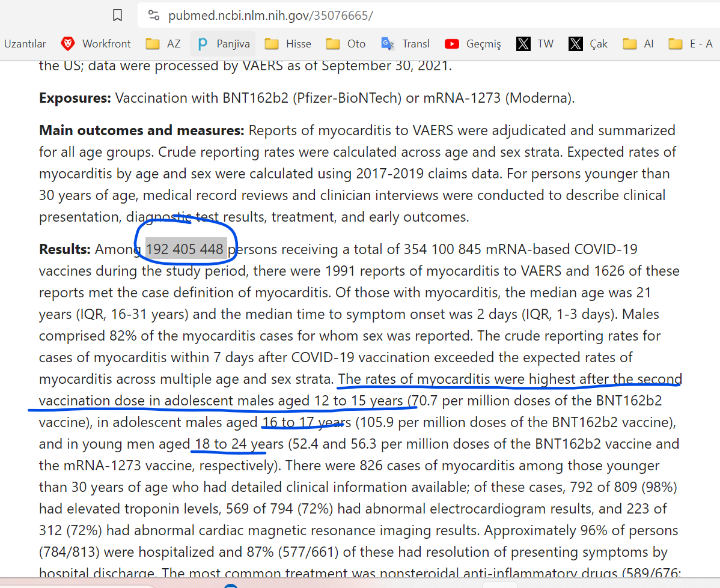Open the Workfront bookmark
The height and width of the screenshot is (588, 720).
[x=96, y=44]
